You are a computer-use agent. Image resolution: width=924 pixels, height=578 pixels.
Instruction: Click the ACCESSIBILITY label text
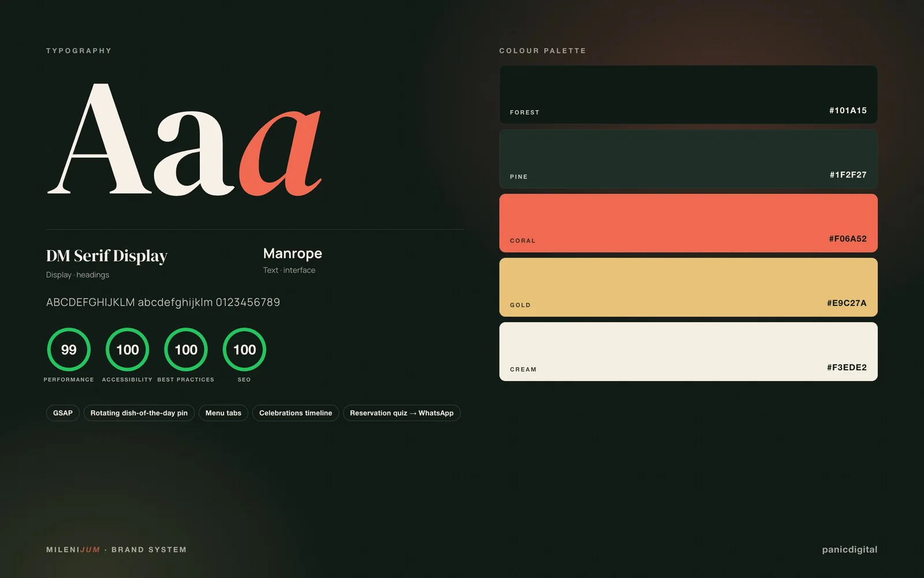(127, 380)
